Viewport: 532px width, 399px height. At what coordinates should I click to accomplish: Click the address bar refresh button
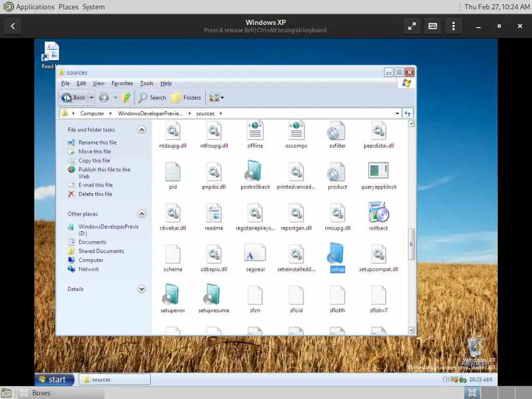(x=407, y=113)
